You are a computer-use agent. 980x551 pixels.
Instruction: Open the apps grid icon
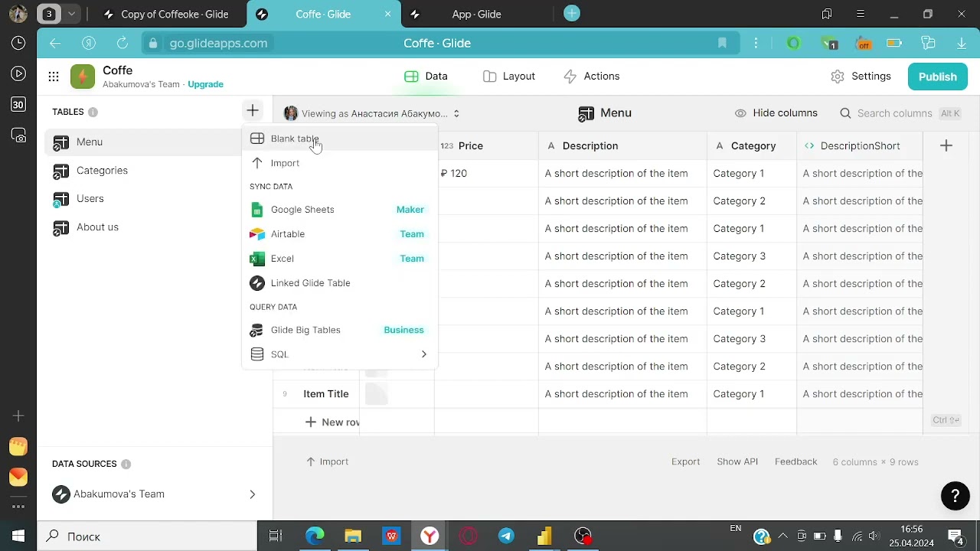coord(54,77)
